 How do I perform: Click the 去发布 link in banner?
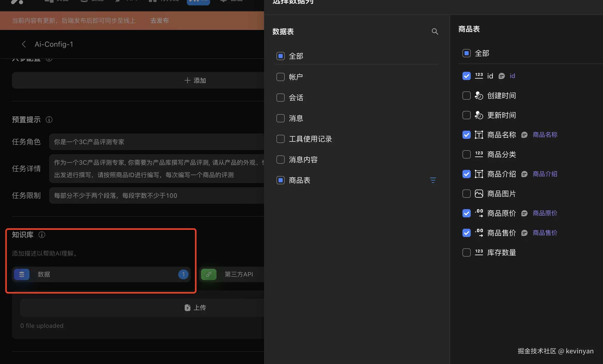tap(159, 21)
